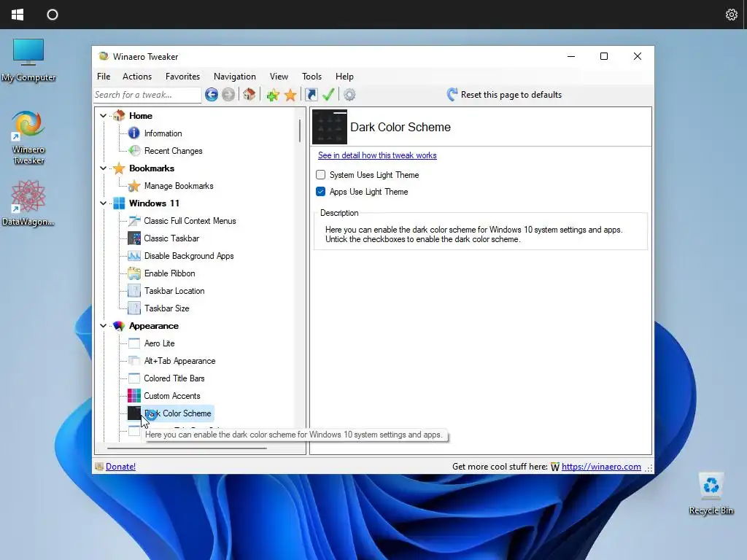Image resolution: width=747 pixels, height=560 pixels.
Task: Click the Donate! link
Action: (120, 467)
